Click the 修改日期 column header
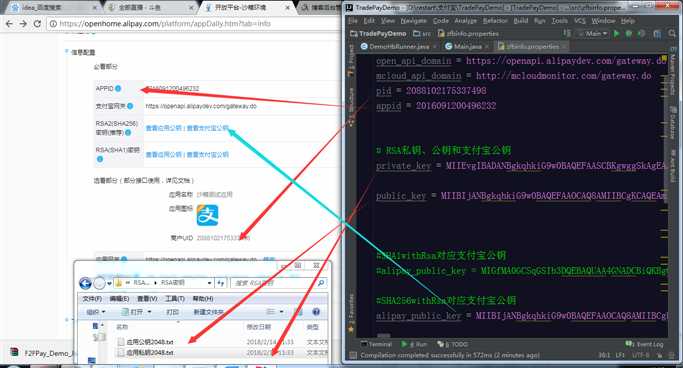Screen dimensions: 683x368 point(259,327)
